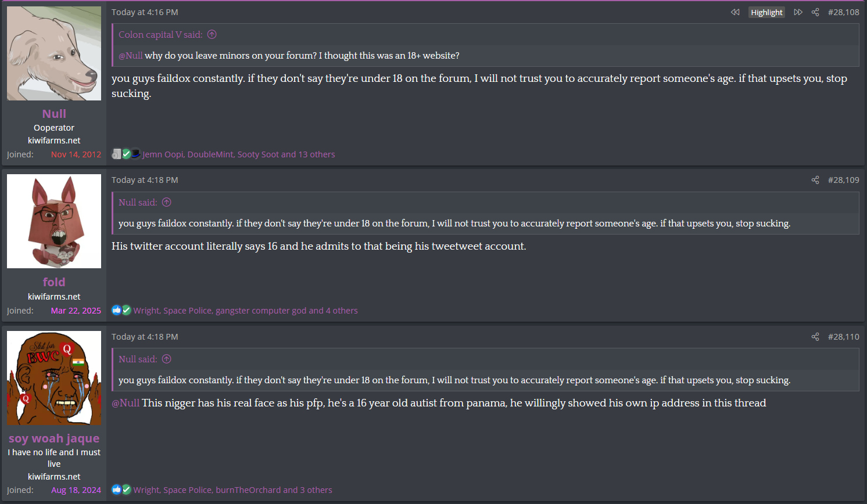Click the Highlight button on Null's post
867x504 pixels.
tap(766, 12)
